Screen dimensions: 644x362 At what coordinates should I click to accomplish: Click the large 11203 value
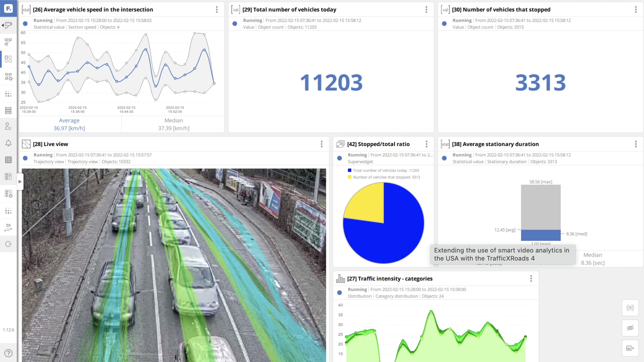[331, 82]
